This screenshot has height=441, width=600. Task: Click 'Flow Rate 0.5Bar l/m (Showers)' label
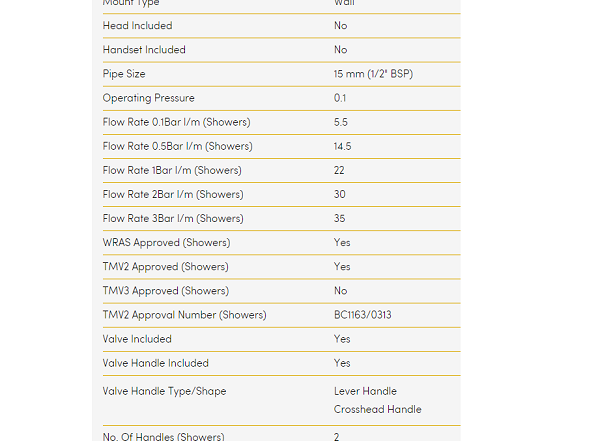tap(177, 146)
